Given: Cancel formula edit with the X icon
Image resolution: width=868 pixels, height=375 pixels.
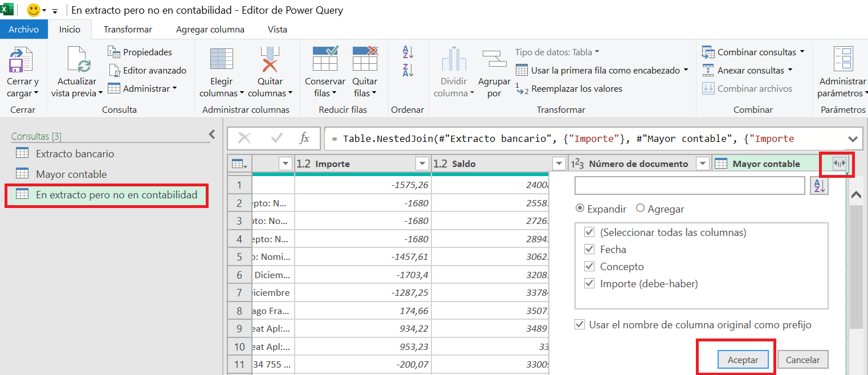Looking at the screenshot, I should pyautogui.click(x=244, y=138).
